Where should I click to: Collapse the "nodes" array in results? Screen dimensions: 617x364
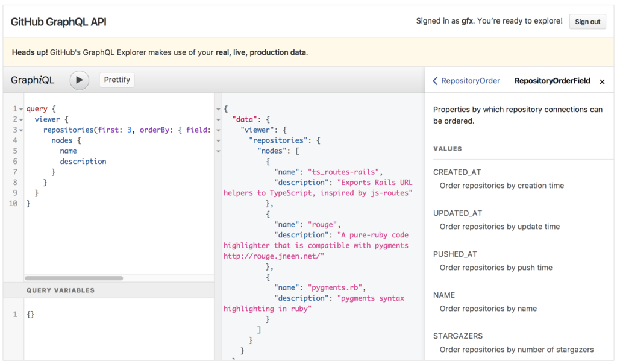(218, 151)
